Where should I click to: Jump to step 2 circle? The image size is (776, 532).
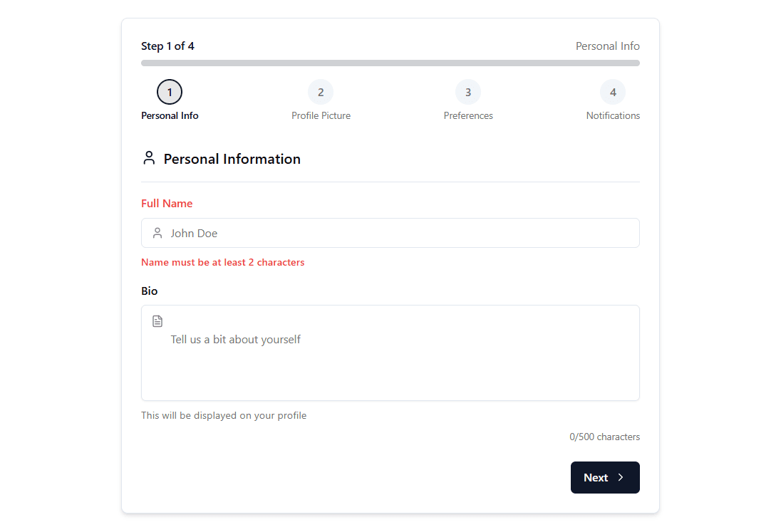point(321,92)
